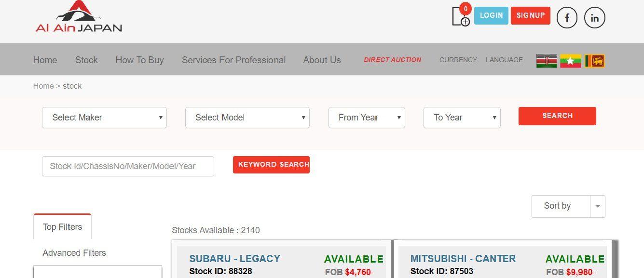The image size is (644, 278).
Task: Switch to the Top Filters tab
Action: (x=62, y=227)
